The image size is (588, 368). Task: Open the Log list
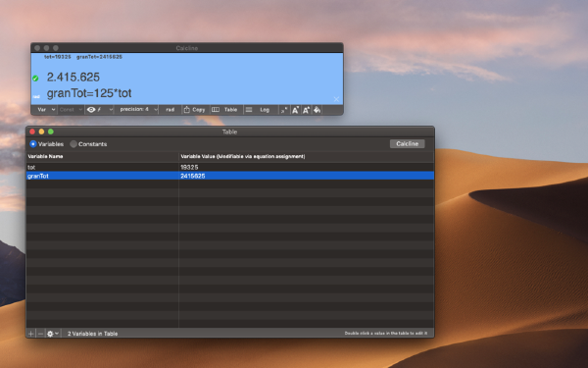click(x=257, y=110)
